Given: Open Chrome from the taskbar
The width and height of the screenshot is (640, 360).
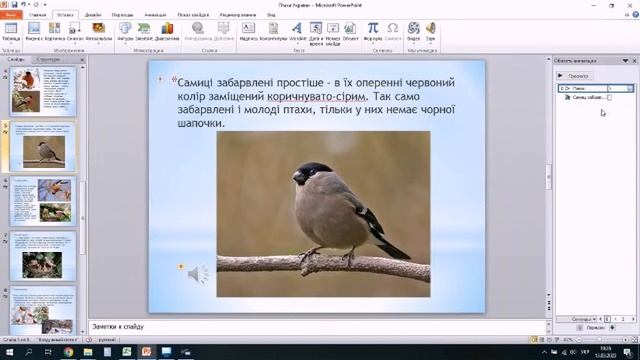Looking at the screenshot, I should pyautogui.click(x=69, y=352).
